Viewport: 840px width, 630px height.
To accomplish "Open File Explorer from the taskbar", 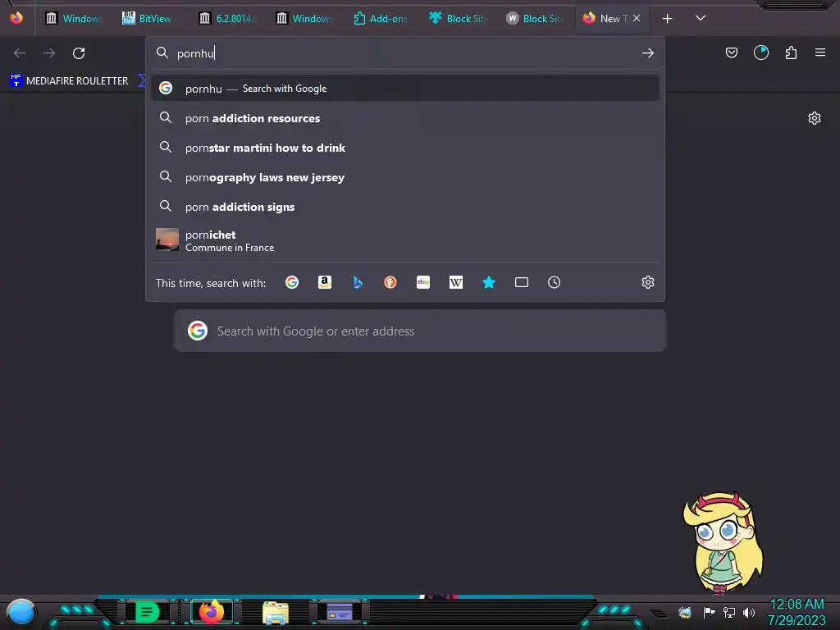I will (276, 612).
